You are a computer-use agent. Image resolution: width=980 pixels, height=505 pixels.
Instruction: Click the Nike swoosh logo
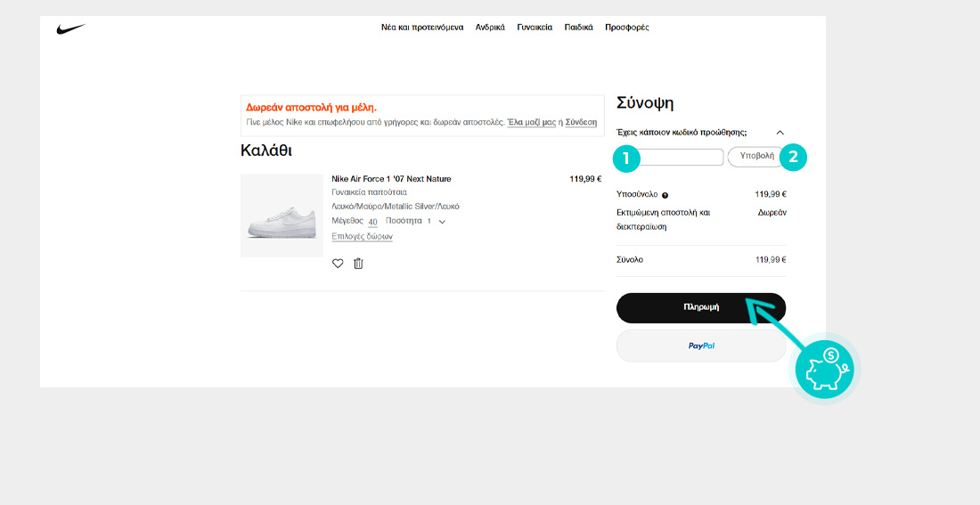click(x=70, y=29)
